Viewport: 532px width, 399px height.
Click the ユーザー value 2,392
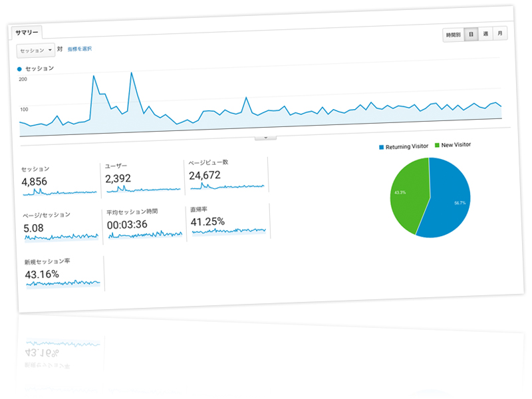pyautogui.click(x=118, y=179)
